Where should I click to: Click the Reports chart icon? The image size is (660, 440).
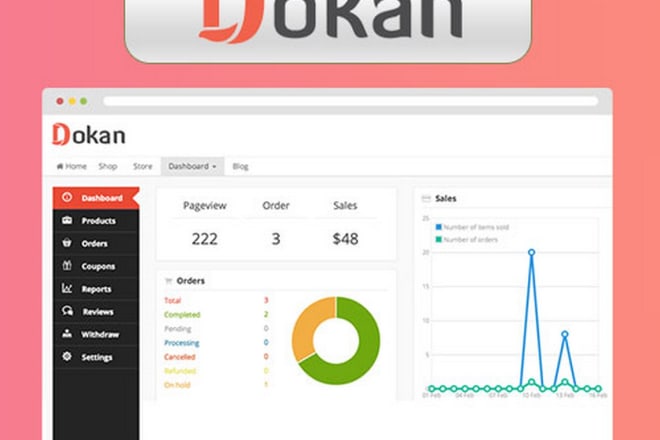[67, 288]
